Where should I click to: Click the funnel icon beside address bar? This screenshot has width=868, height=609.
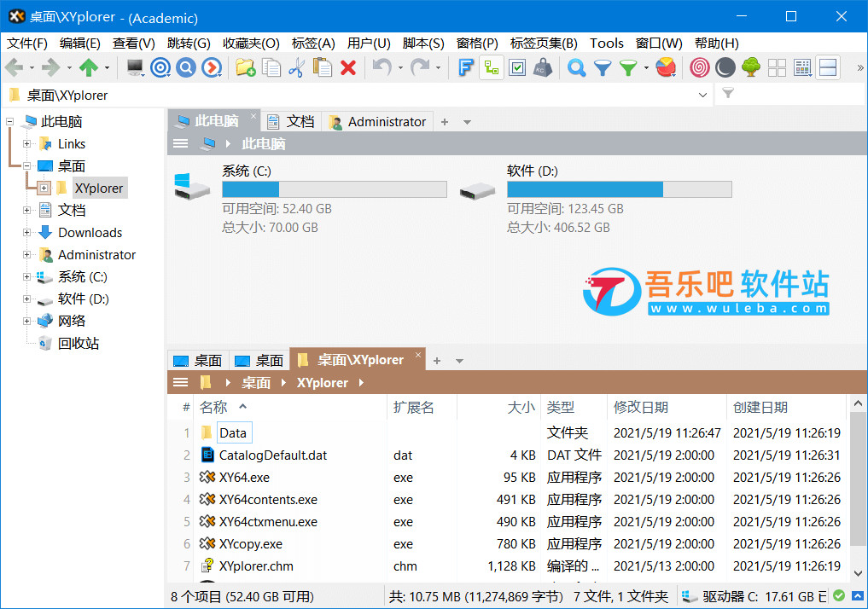coord(728,94)
